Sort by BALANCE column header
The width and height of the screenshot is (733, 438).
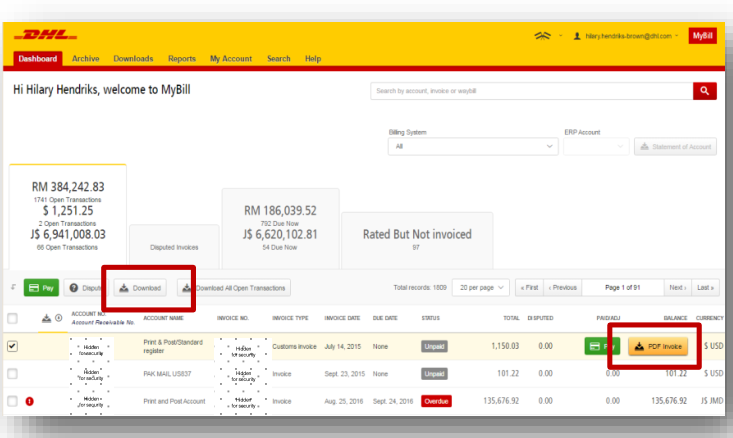coord(675,318)
